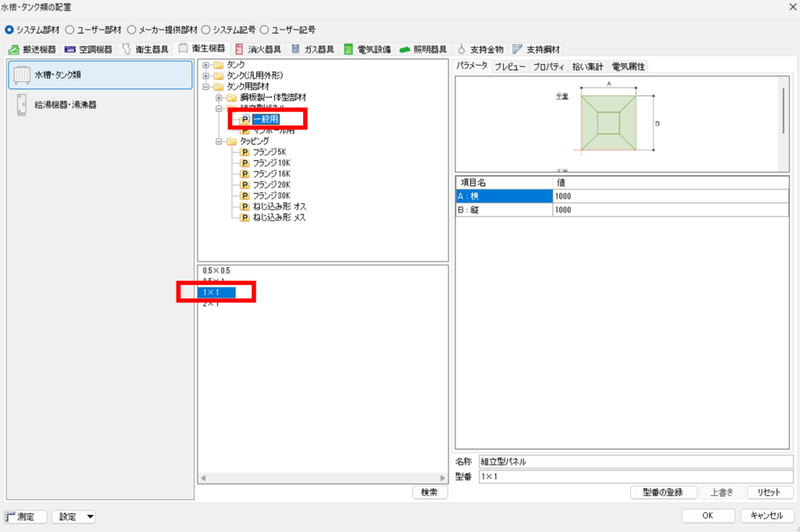Select the 水槽・タンク類 category icon
The image size is (800, 532).
click(x=22, y=75)
